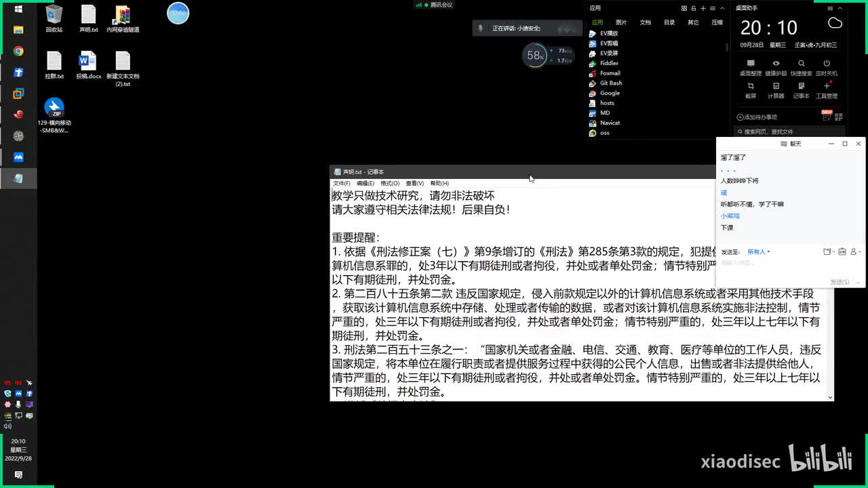This screenshot has width=868, height=488.
Task: Open the 桌面整理 desktop organizer tool
Action: (x=750, y=67)
